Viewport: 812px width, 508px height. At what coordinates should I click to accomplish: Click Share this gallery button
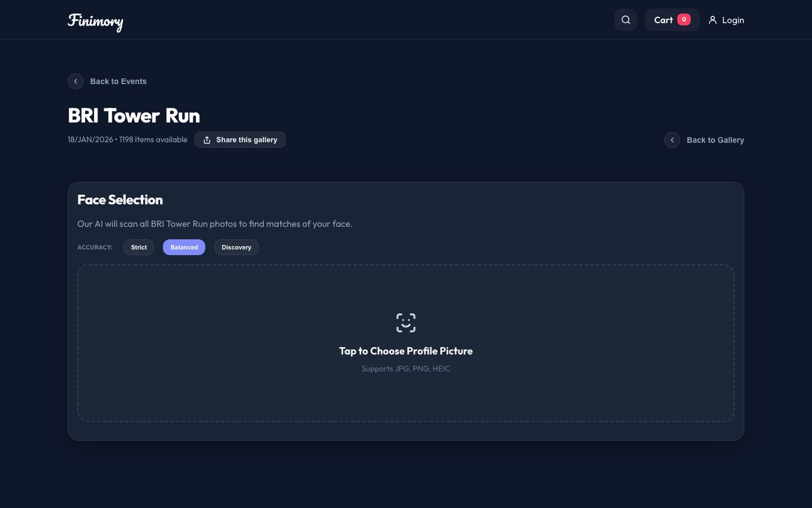pos(240,140)
